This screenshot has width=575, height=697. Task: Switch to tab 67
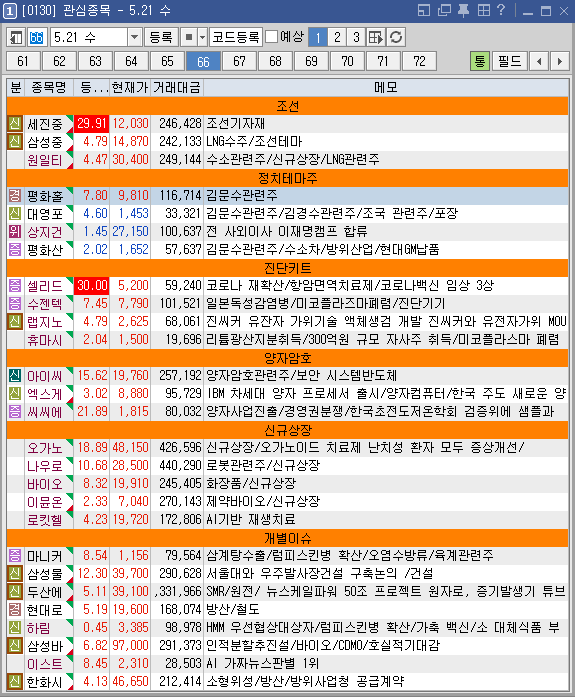[x=239, y=61]
